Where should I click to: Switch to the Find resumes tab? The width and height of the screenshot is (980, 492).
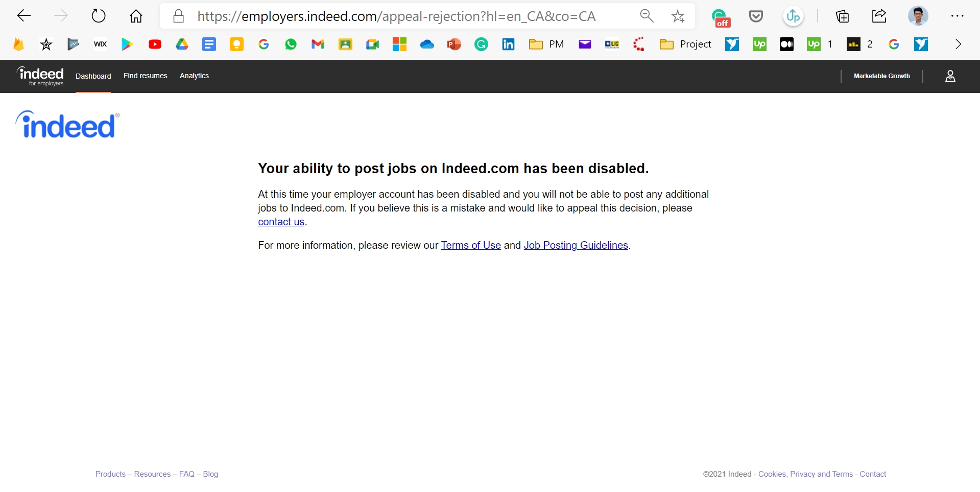tap(145, 76)
